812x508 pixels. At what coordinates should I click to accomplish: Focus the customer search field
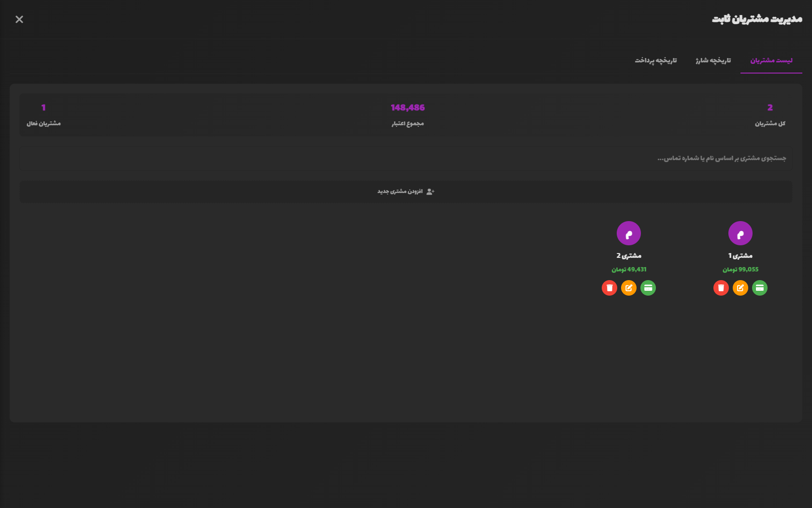406,158
